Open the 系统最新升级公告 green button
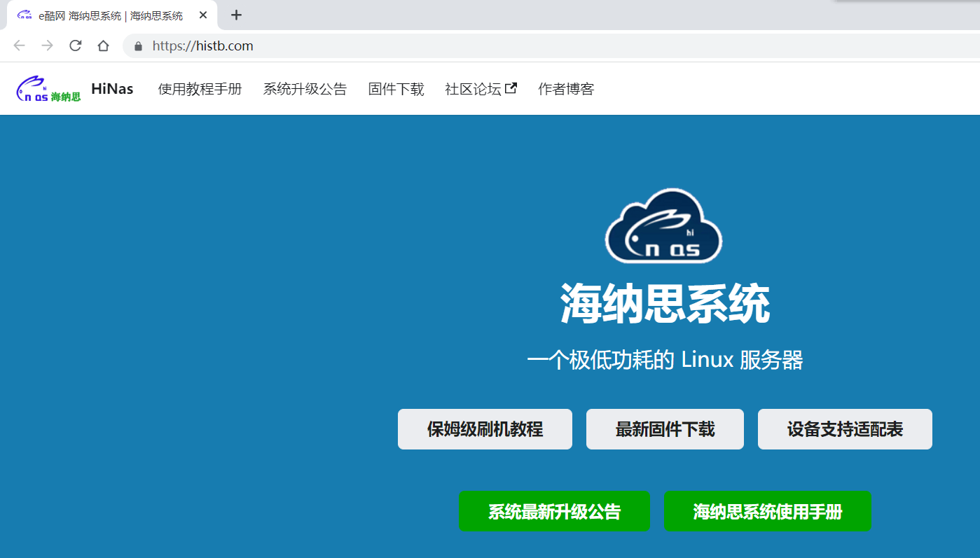The image size is (980, 558). coord(554,512)
